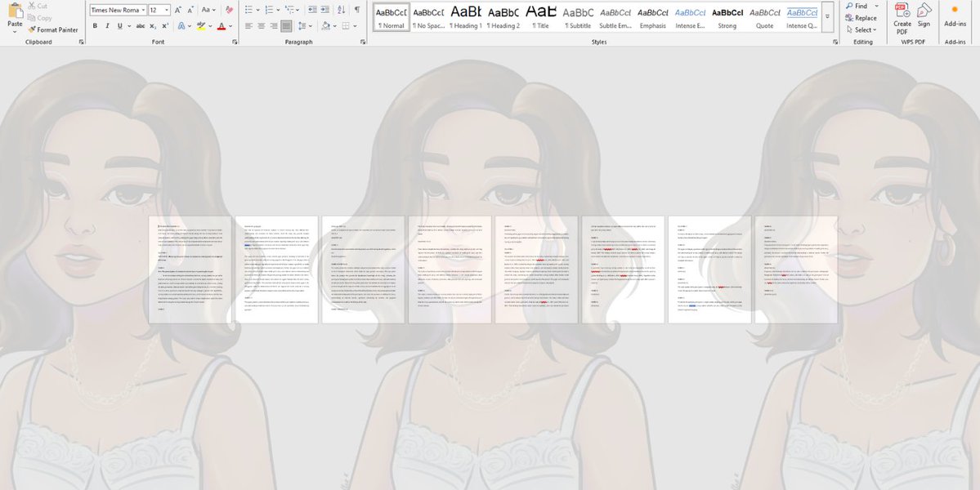Viewport: 980px width, 490px height.
Task: Expand the Find options arrow
Action: (x=876, y=7)
